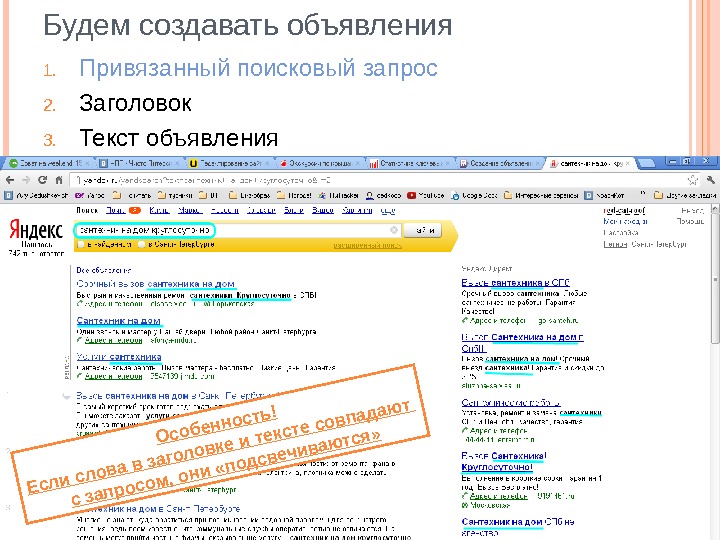Open the Регион link near Санкт-Петербург

tap(615, 244)
